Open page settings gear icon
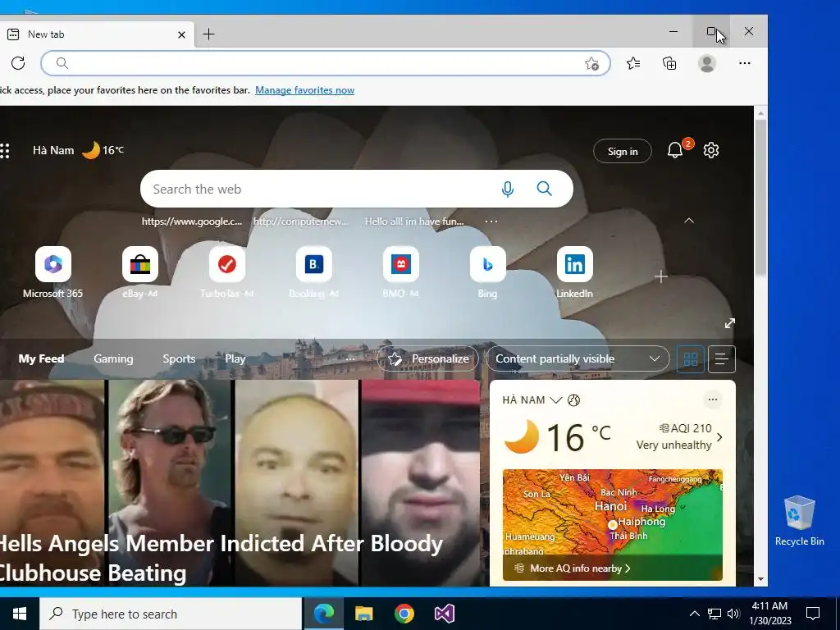This screenshot has height=630, width=840. (x=711, y=151)
